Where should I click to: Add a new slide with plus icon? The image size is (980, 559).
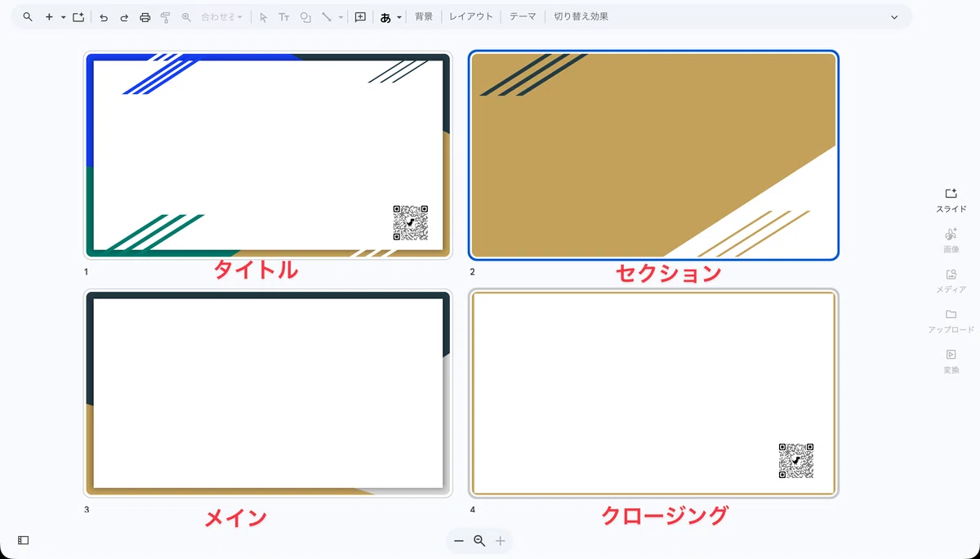coord(49,16)
